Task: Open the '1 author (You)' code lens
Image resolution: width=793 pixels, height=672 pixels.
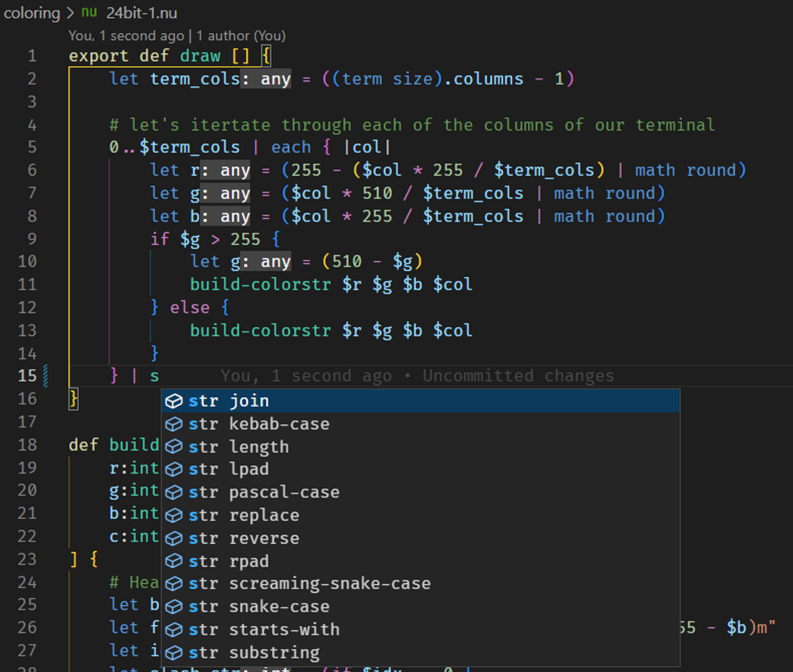Action: pos(241,36)
